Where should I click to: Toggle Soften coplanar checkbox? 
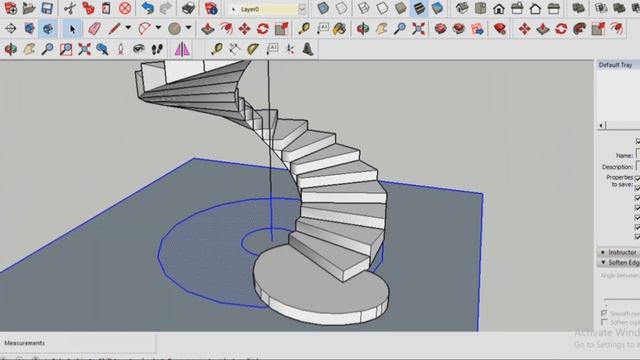pos(604,322)
